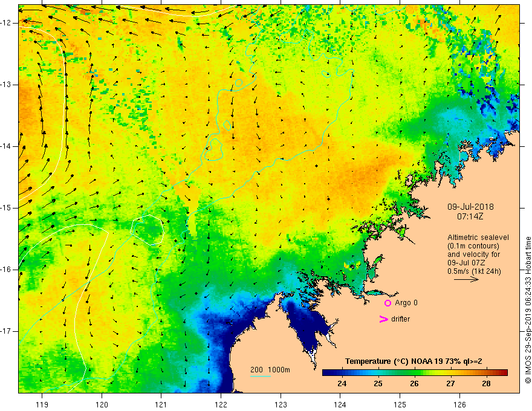Click the colorbar tick label '24'
Viewport: 532px width, 411px height.
tap(342, 384)
